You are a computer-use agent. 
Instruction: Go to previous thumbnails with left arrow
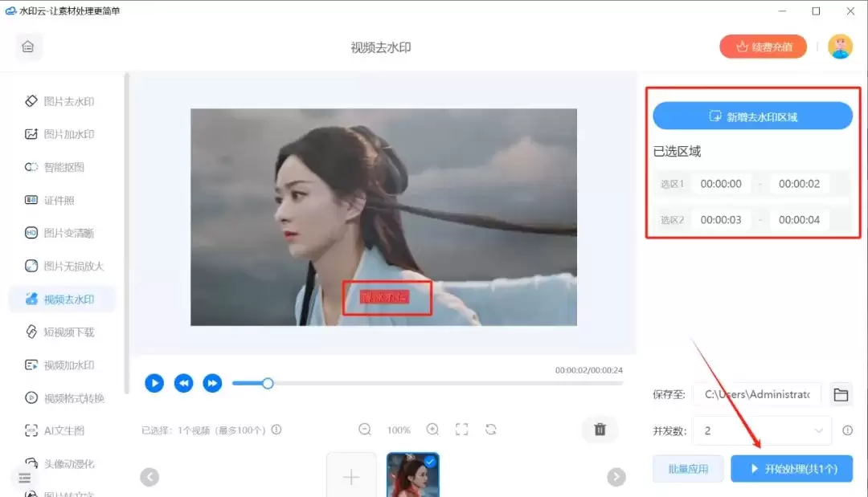[x=149, y=477]
